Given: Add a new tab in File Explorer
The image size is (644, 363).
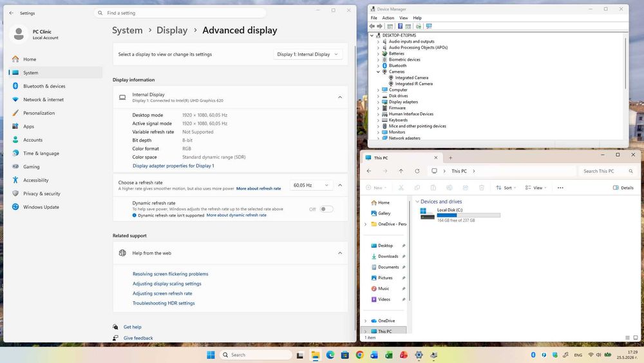Looking at the screenshot, I should click(451, 158).
